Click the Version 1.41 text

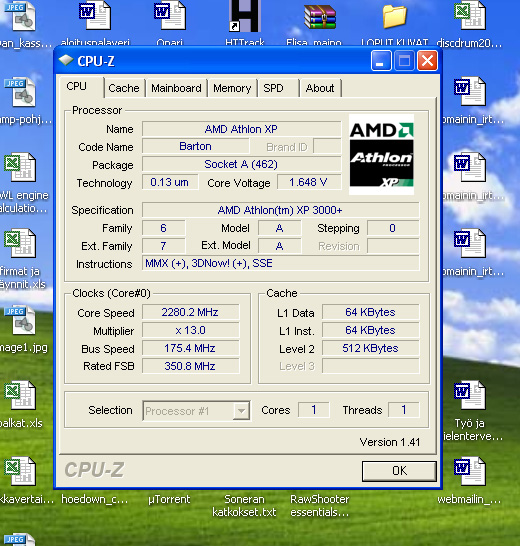pyautogui.click(x=390, y=442)
